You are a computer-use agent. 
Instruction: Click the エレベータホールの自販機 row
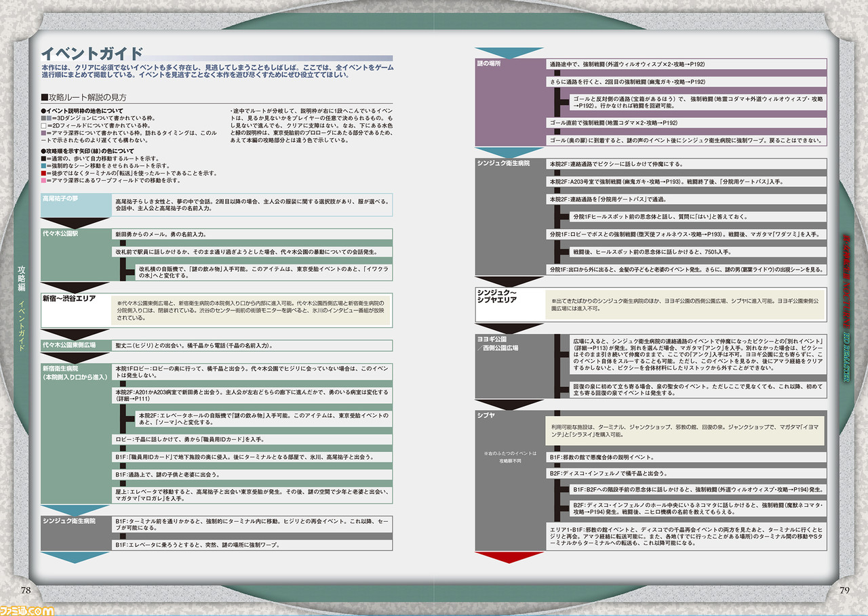[264, 418]
